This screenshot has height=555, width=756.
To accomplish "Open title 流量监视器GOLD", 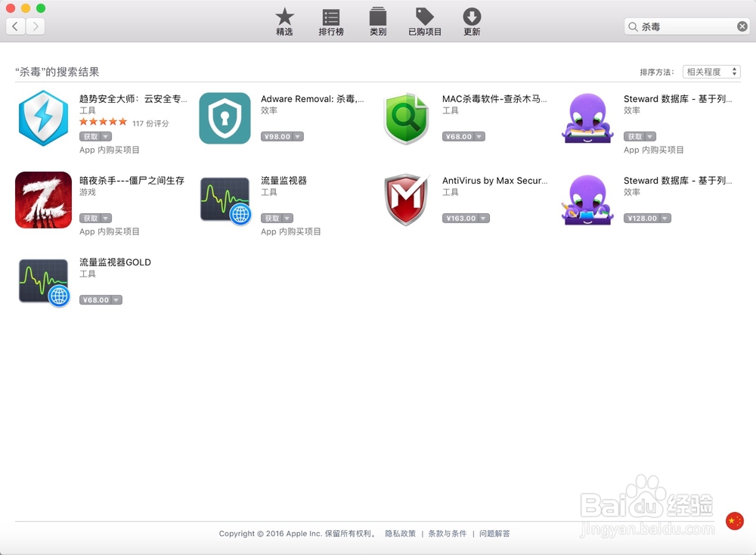I will coord(115,262).
